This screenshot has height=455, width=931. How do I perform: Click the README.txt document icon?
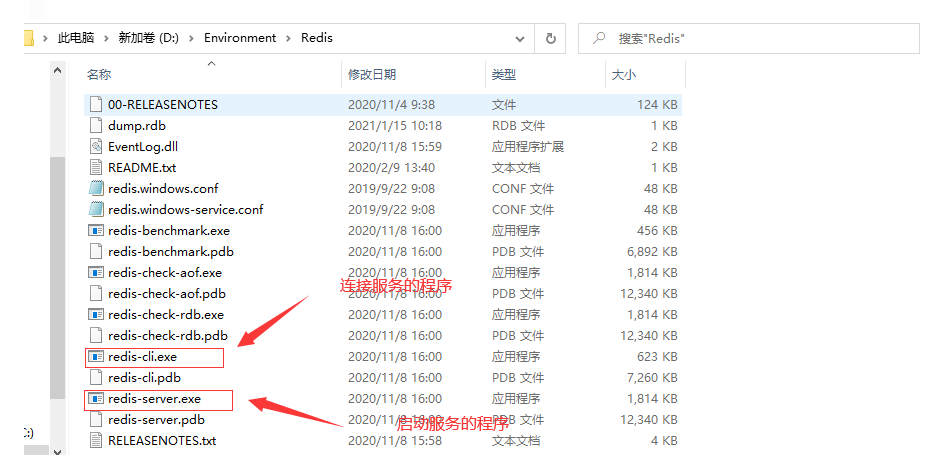(96, 168)
